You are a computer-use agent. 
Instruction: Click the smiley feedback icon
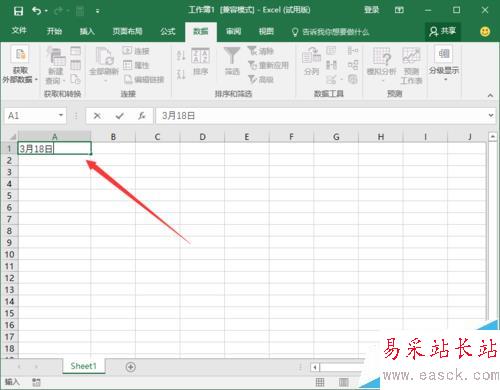point(485,32)
